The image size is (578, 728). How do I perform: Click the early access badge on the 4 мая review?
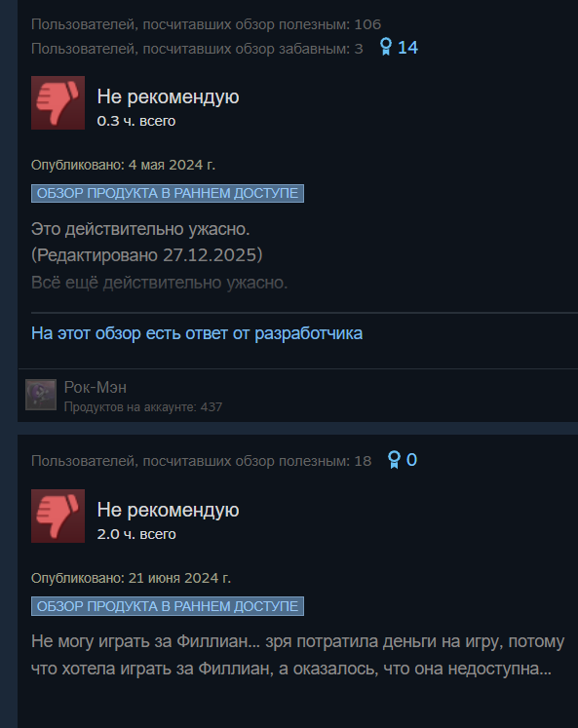[x=168, y=193]
